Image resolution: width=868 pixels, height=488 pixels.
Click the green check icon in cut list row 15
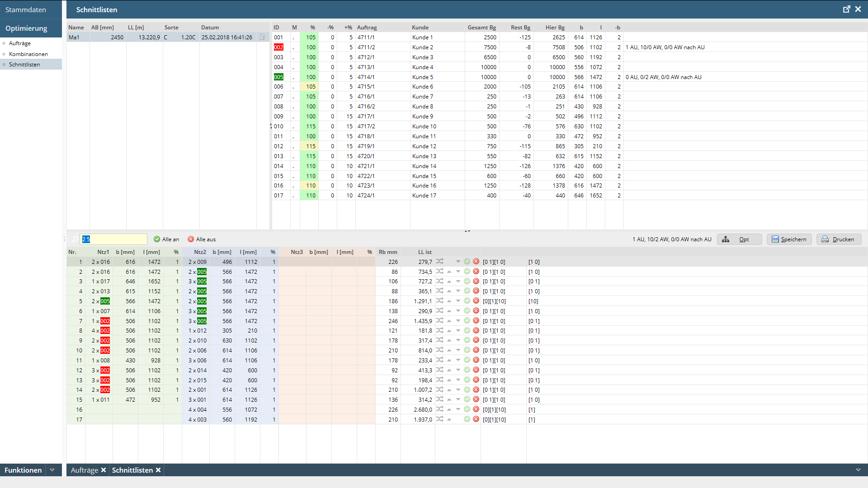467,399
